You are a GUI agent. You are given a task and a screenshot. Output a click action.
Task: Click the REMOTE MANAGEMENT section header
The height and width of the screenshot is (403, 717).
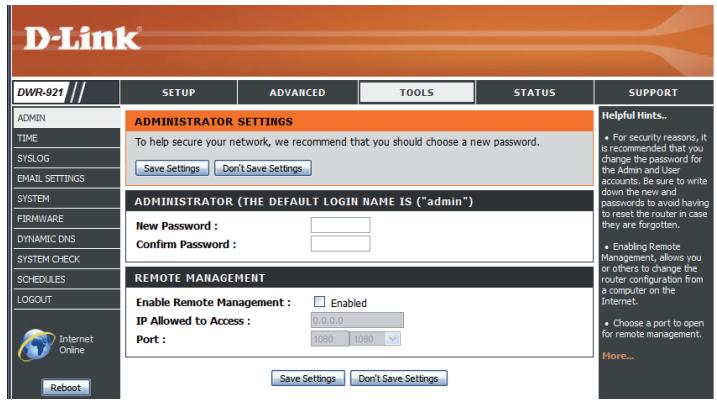click(x=200, y=278)
